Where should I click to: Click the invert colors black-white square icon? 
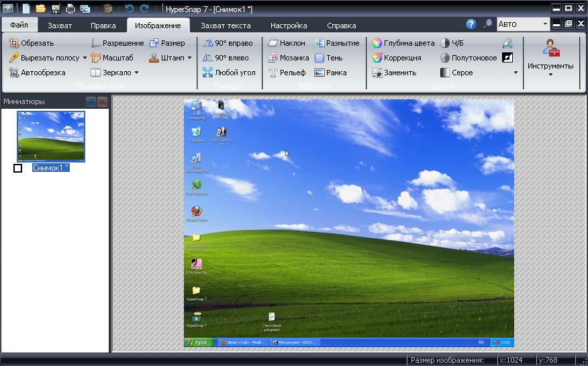(507, 58)
